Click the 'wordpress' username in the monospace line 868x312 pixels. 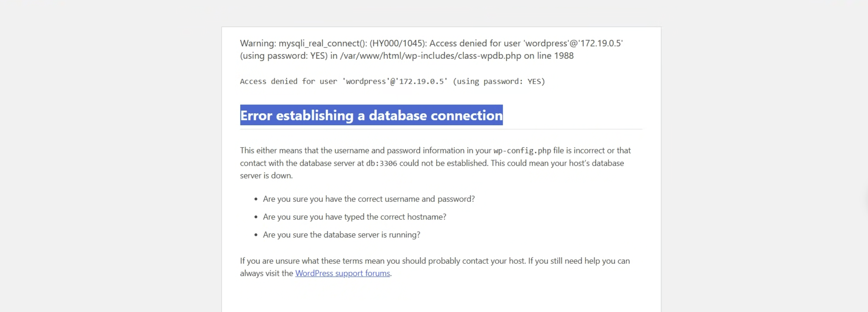[x=366, y=81]
